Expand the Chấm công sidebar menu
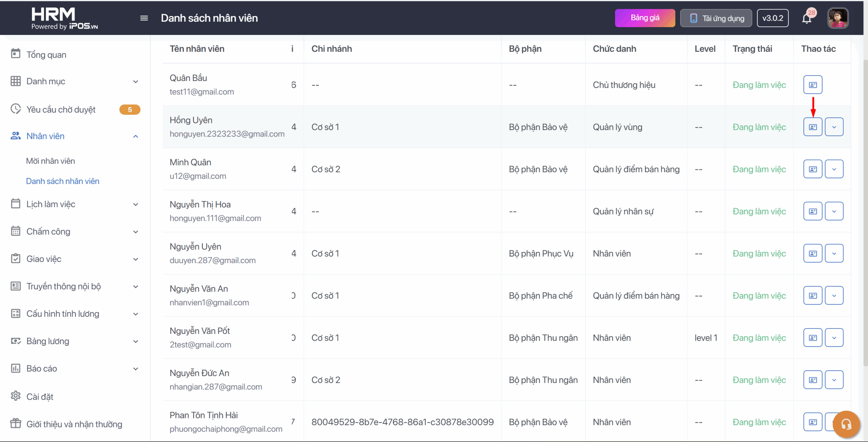This screenshot has width=868, height=442. click(x=136, y=232)
